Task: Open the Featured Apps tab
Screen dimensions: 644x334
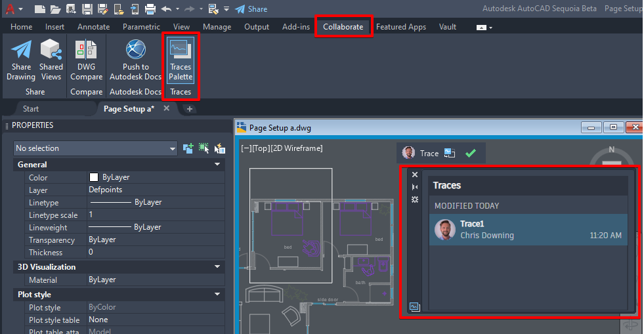Action: coord(401,27)
